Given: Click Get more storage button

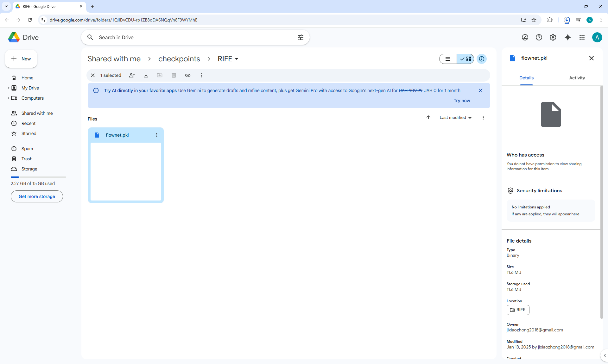Looking at the screenshot, I should tap(37, 196).
